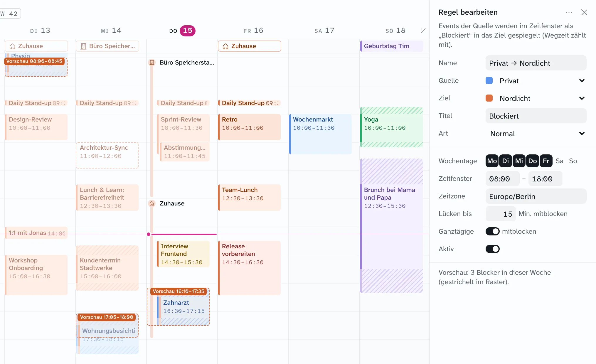Click the current time marker dot on Thursday
Viewport: 596px width, 364px height.
click(x=149, y=234)
